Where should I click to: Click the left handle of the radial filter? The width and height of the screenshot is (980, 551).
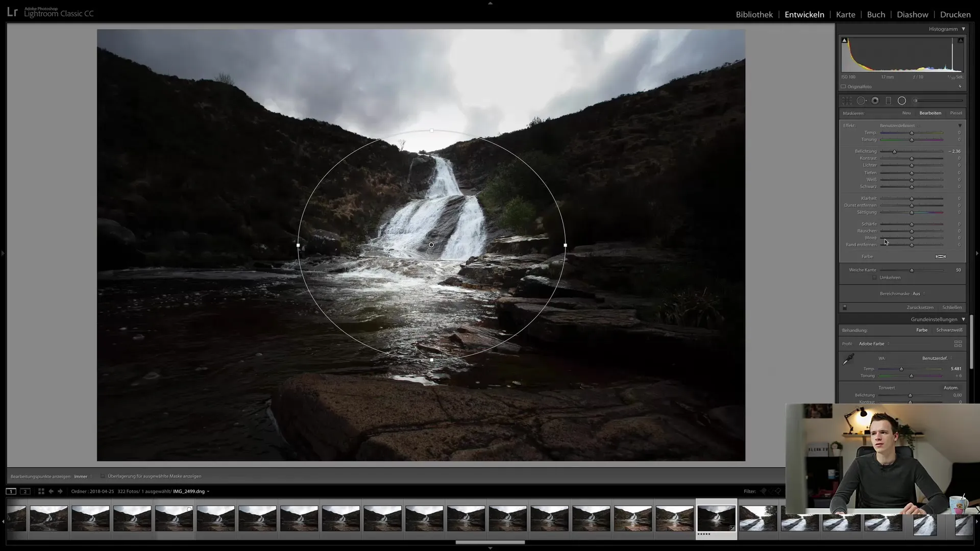pos(298,245)
